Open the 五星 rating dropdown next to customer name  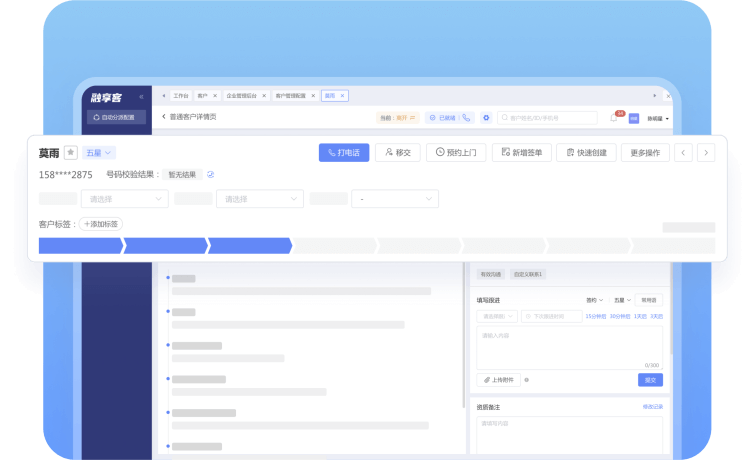[x=99, y=153]
